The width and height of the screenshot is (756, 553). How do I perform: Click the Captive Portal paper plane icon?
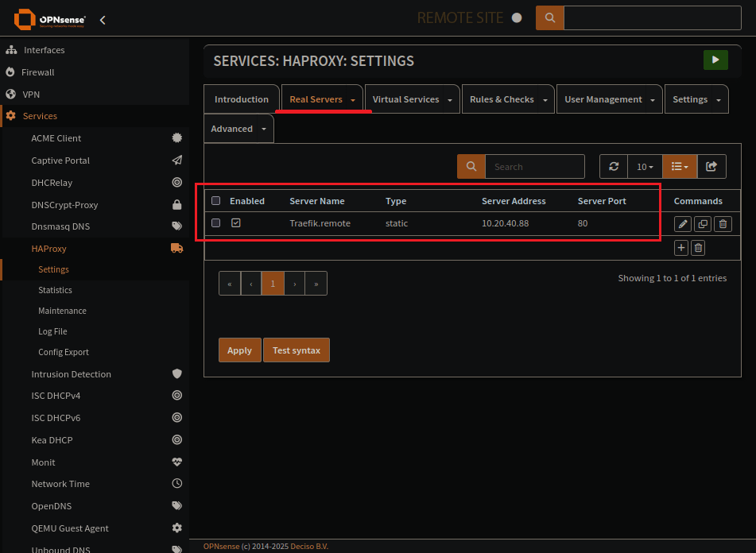click(x=177, y=160)
